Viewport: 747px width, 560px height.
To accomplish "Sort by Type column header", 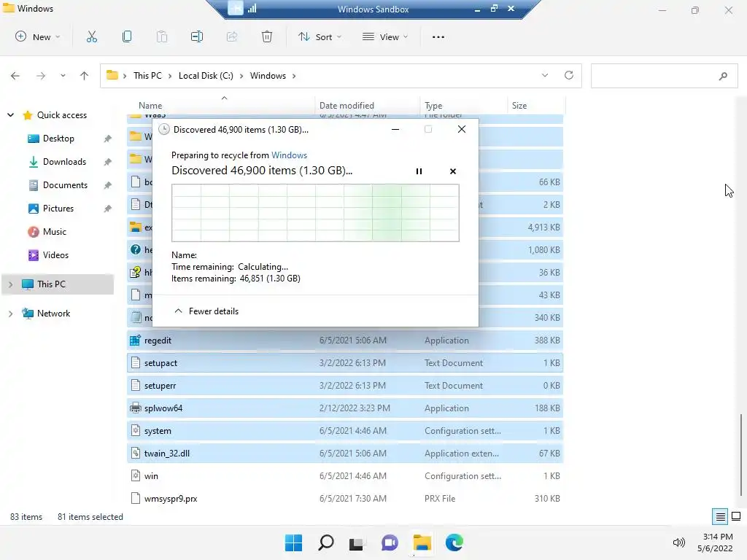I will [433, 106].
